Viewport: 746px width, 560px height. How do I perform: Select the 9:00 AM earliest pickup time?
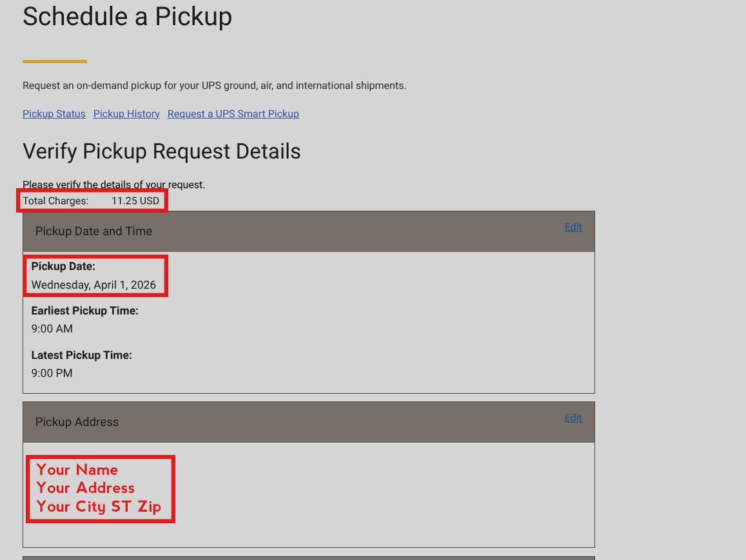[52, 329]
